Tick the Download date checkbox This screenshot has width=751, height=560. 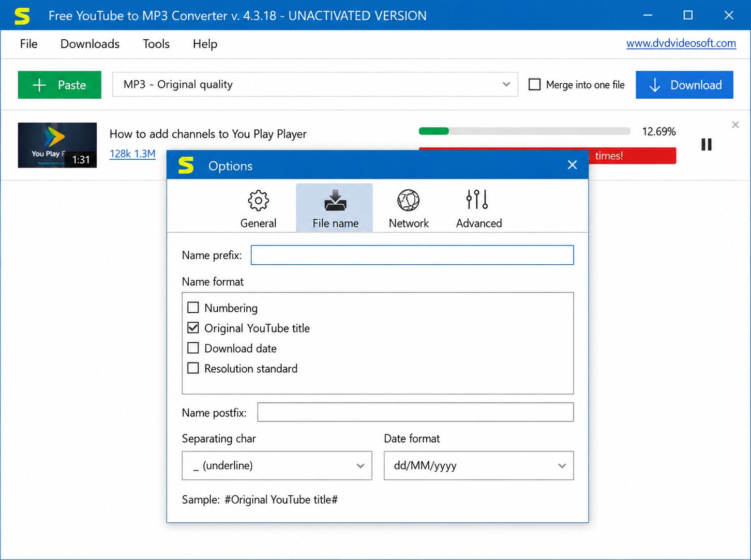[193, 348]
